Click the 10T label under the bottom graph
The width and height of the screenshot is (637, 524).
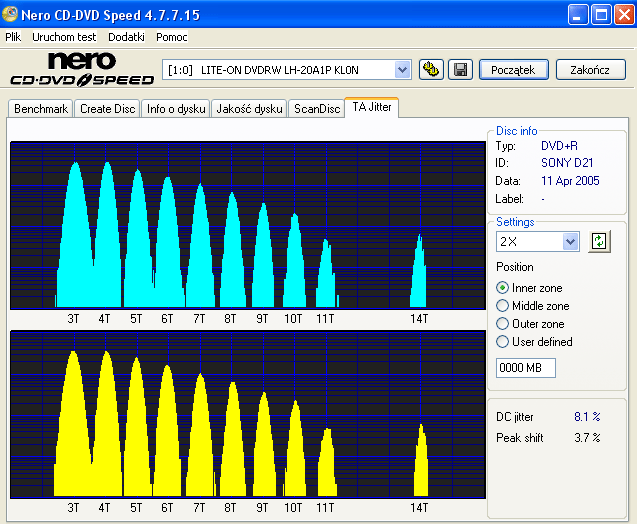tap(293, 508)
